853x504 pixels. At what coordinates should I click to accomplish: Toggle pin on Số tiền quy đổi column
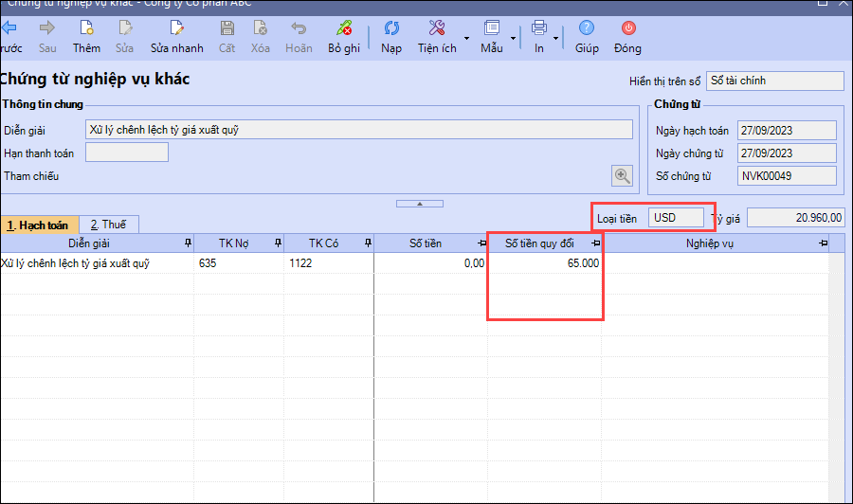click(x=594, y=244)
